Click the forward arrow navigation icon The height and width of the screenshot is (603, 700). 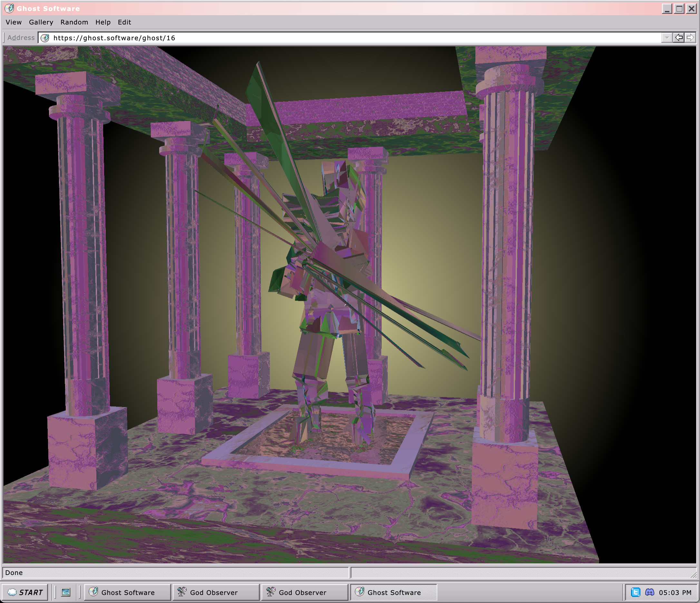pyautogui.click(x=690, y=37)
